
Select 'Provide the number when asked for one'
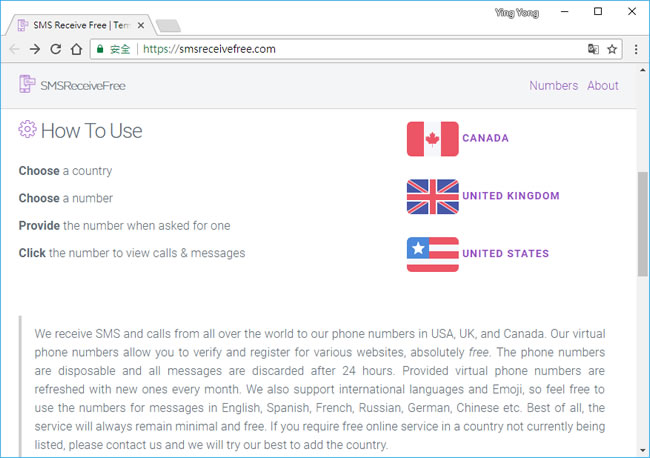[124, 225]
